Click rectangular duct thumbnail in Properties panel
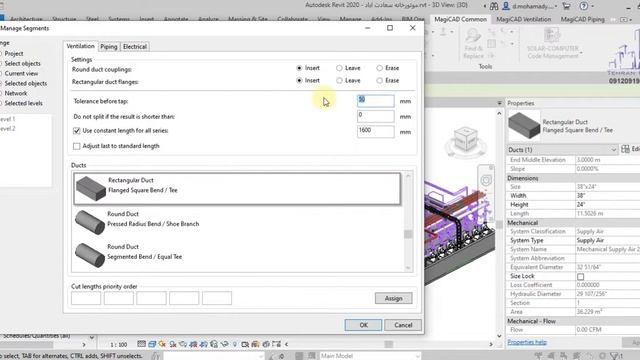This screenshot has width=640, height=360. click(524, 125)
